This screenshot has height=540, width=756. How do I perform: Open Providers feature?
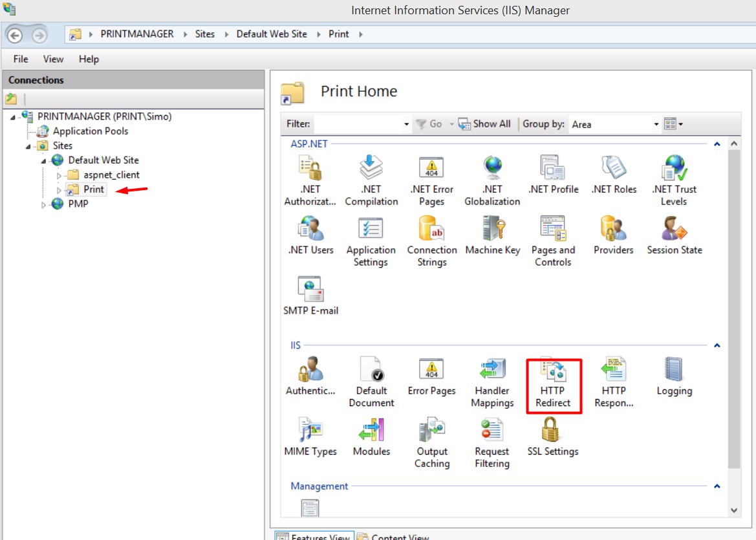pyautogui.click(x=613, y=235)
